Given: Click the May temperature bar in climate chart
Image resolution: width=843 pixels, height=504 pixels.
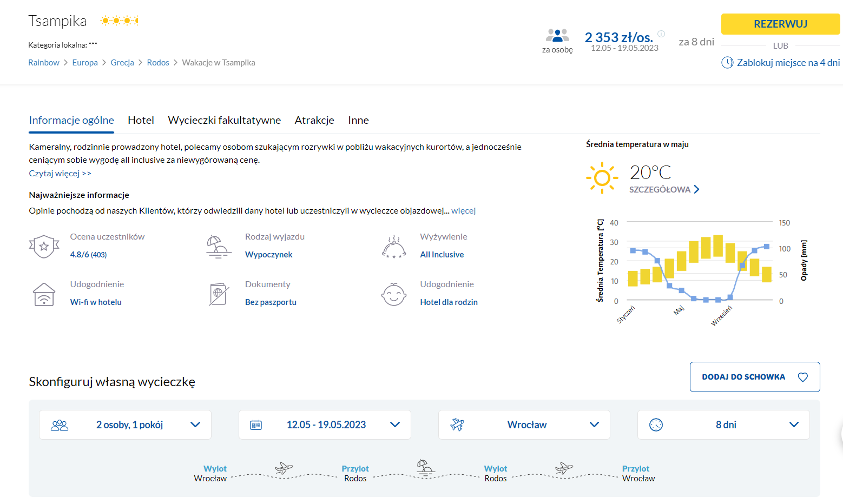Looking at the screenshot, I should [681, 261].
